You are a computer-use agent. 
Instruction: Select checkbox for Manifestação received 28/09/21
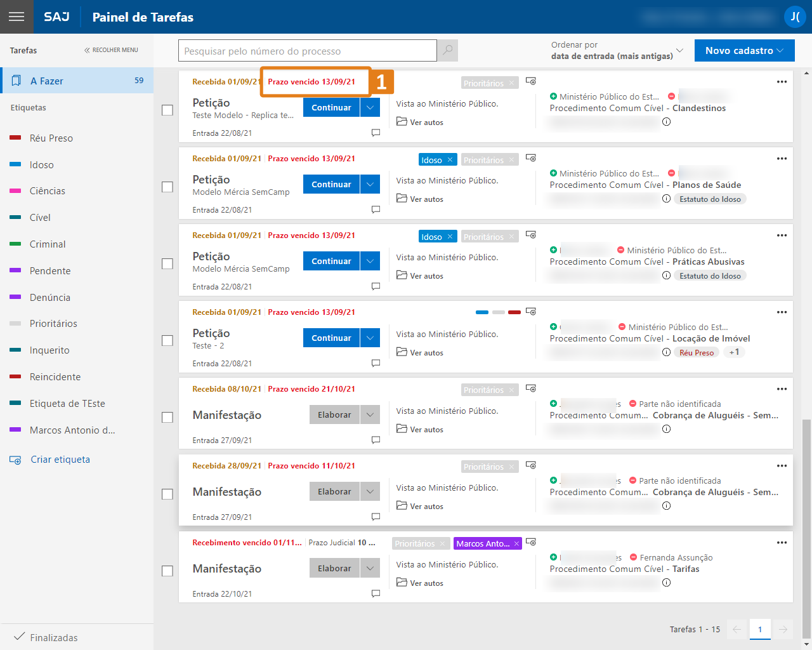tap(167, 494)
